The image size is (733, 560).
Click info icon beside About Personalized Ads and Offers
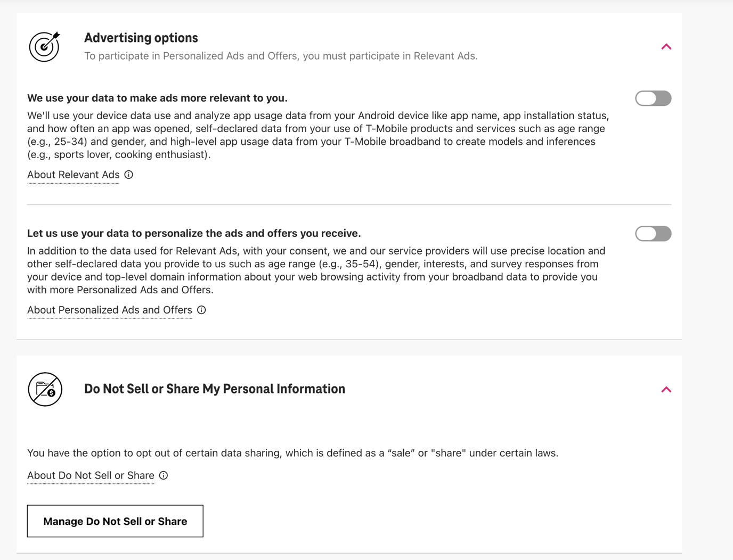coord(201,310)
